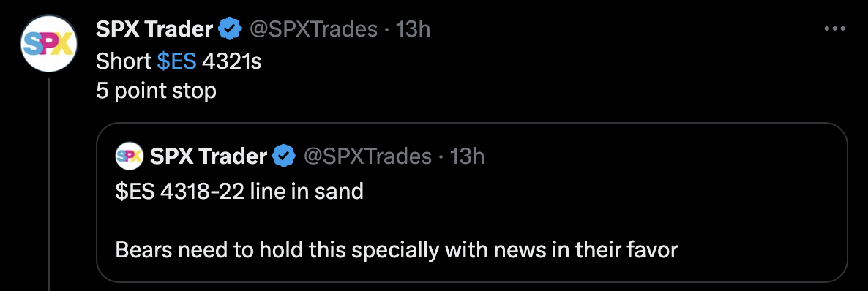Open the quoted tweet via the "line in sand" text
Screen dimensions: 868x291
point(307,191)
